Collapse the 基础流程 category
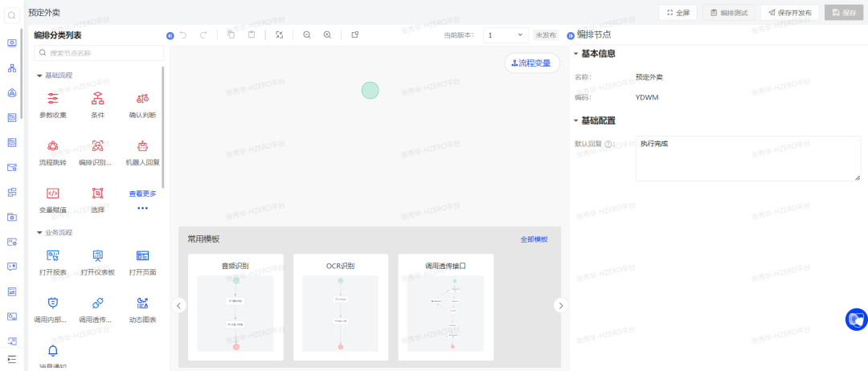 [x=39, y=75]
